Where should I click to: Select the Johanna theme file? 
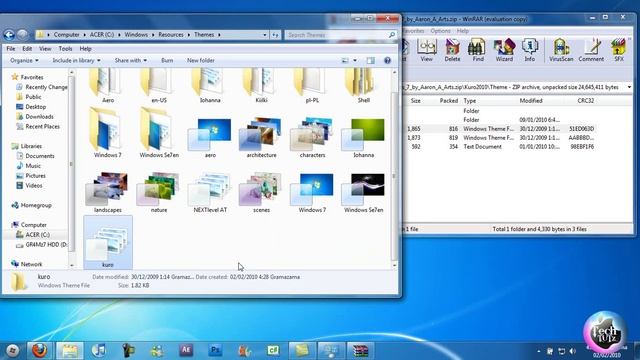[x=363, y=138]
